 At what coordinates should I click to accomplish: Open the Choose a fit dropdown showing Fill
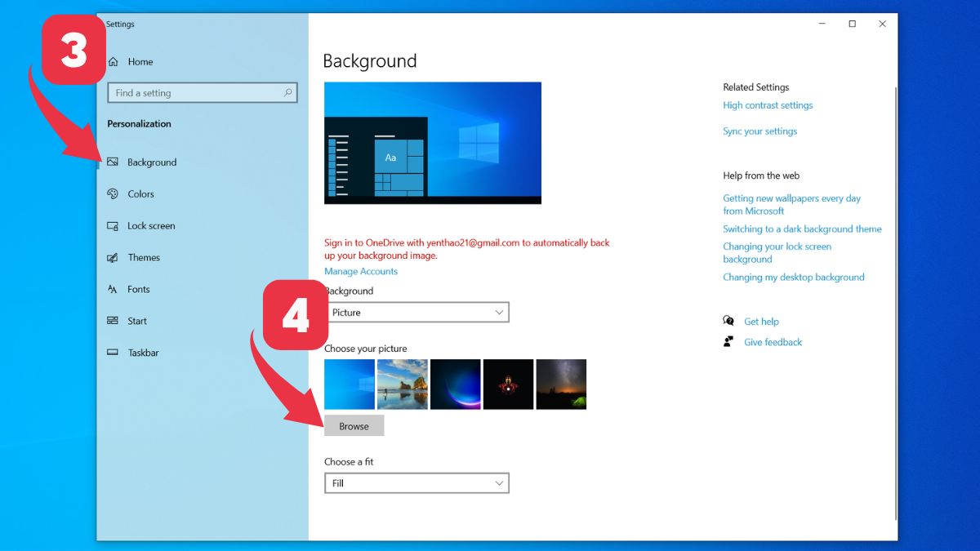(x=416, y=483)
